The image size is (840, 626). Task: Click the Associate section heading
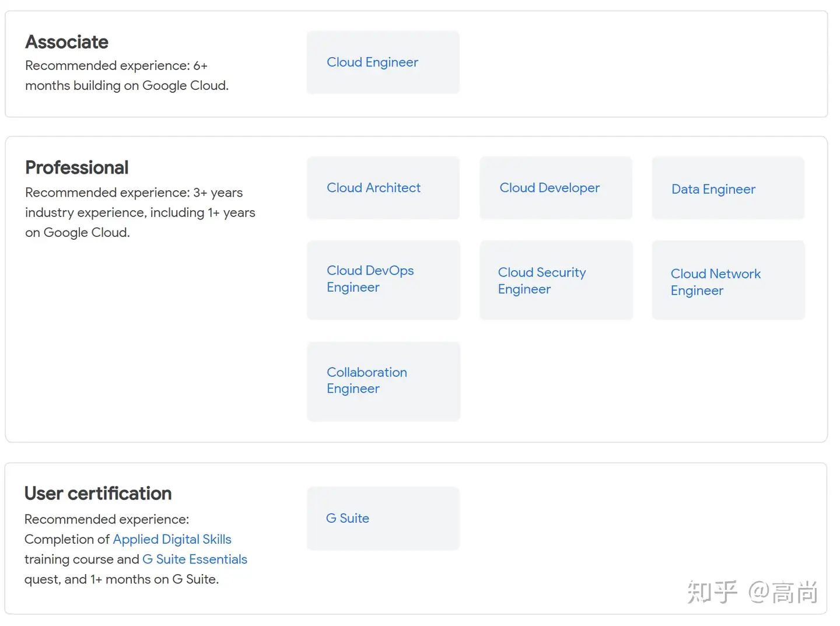click(67, 42)
